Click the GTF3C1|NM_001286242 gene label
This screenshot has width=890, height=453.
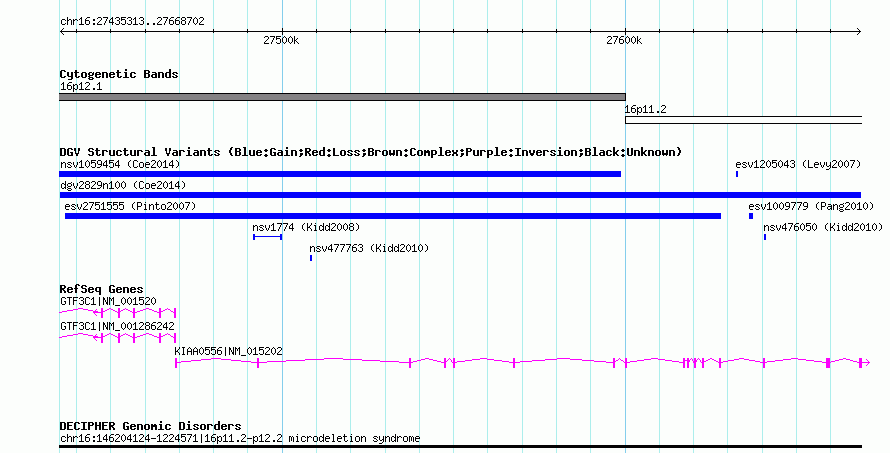pyautogui.click(x=117, y=326)
